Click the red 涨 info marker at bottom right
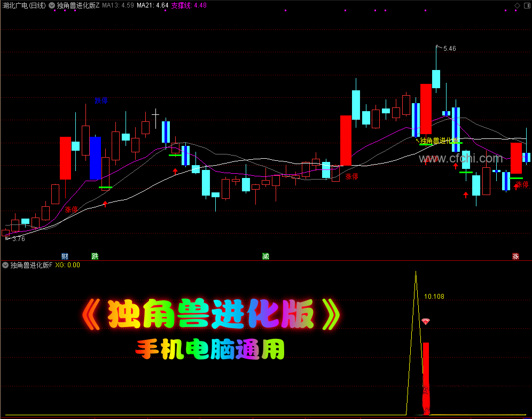This screenshot has width=532, height=419. point(516,256)
